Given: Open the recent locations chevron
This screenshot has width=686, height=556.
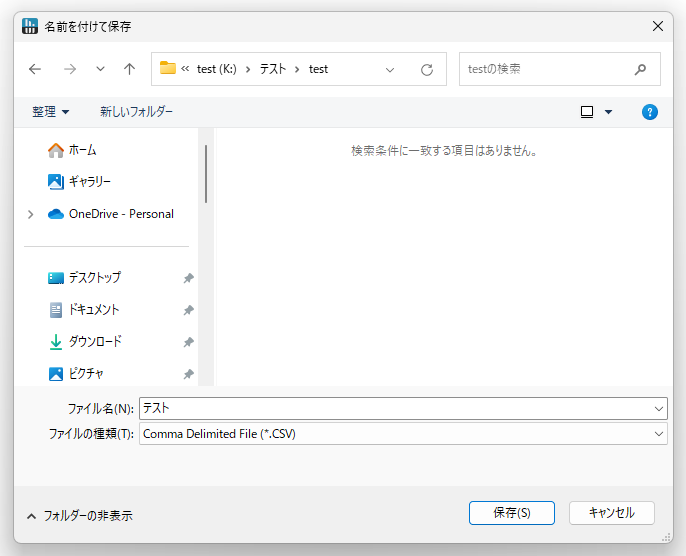Looking at the screenshot, I should coord(100,69).
